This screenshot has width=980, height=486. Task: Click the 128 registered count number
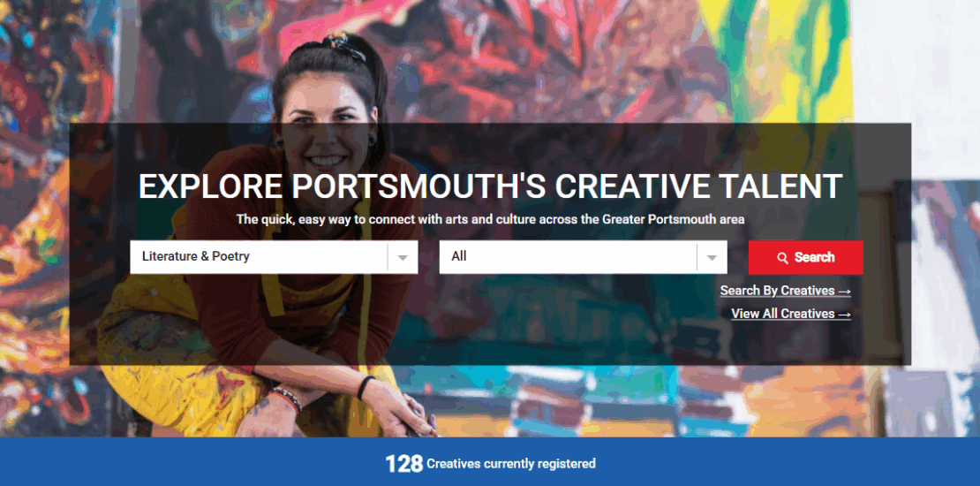coord(403,464)
